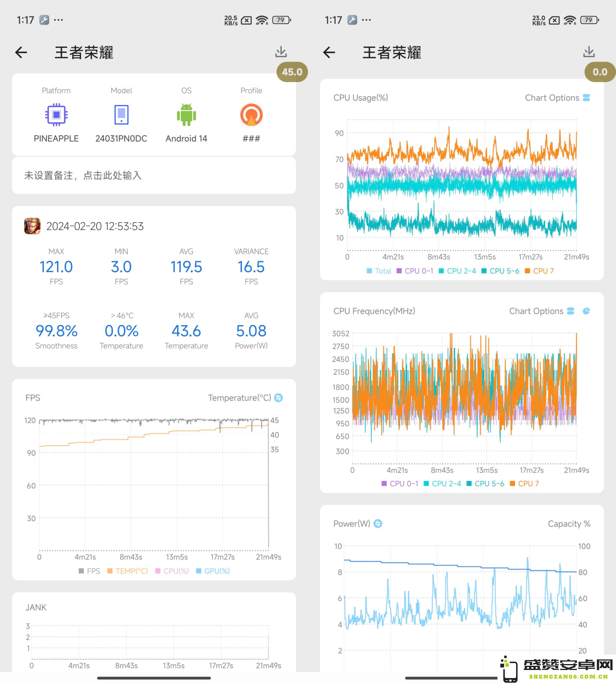Toggle CPU 5~6 in CPU Frequency legend
The width and height of the screenshot is (616, 684).
[485, 483]
